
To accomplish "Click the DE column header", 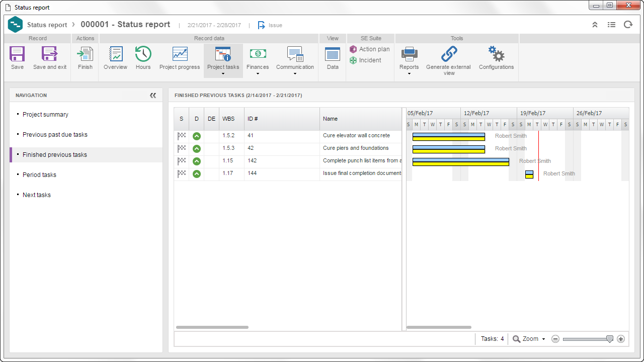I will coord(211,119).
